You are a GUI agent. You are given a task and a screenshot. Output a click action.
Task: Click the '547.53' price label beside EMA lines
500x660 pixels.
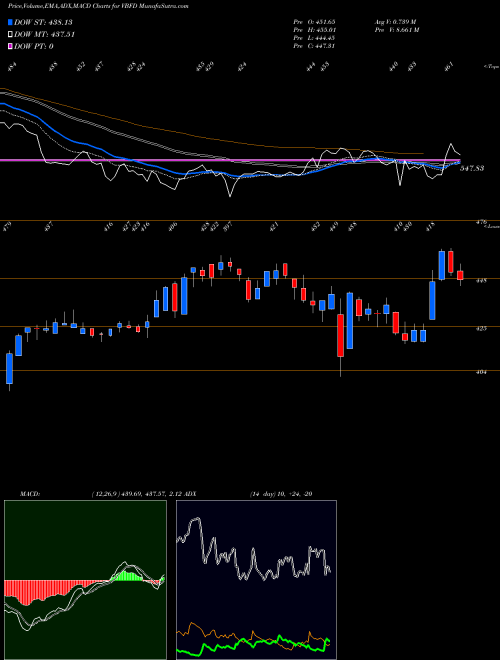472,168
